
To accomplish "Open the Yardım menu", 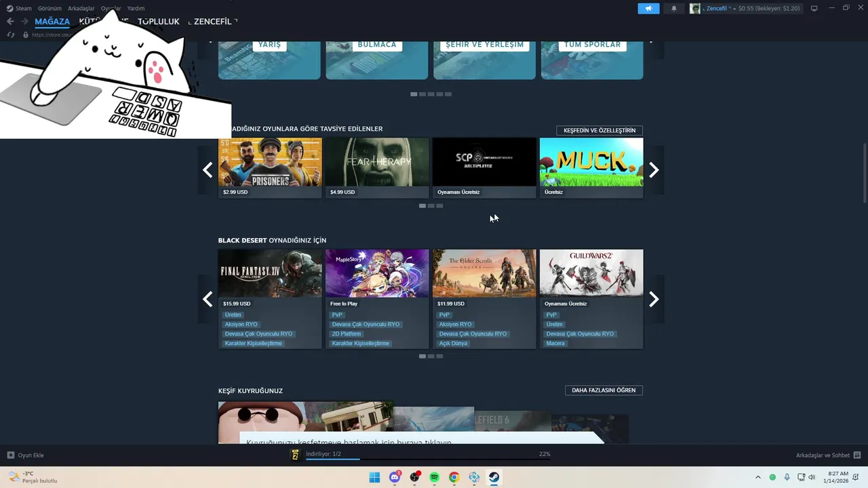I will (x=136, y=8).
